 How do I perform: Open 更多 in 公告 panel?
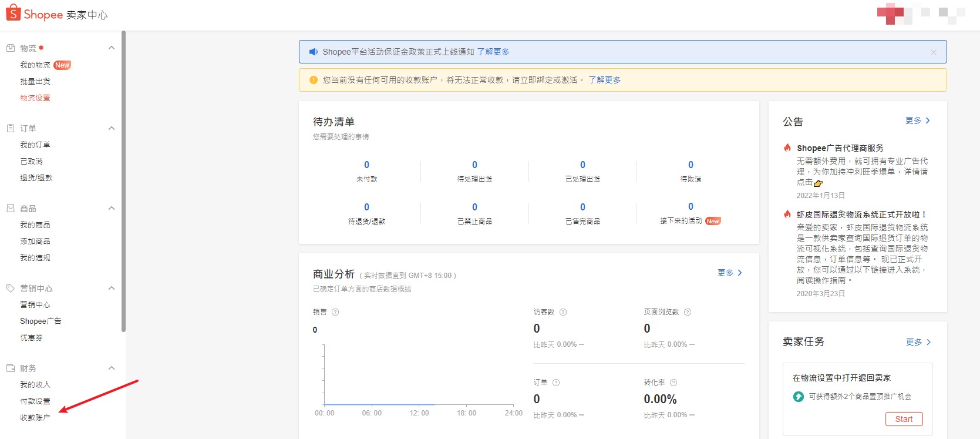(x=918, y=120)
